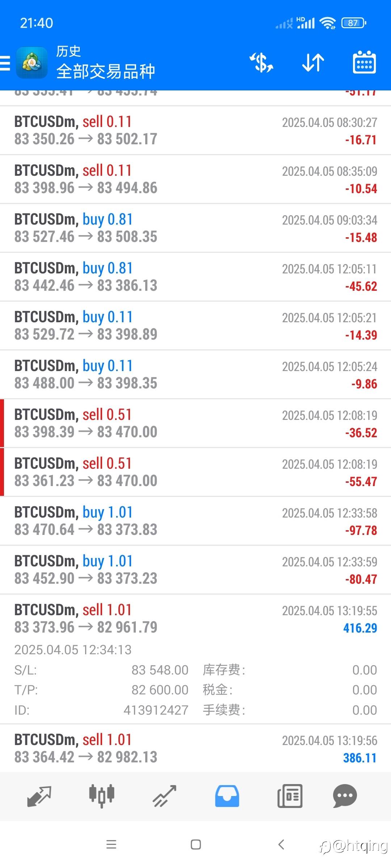Collapse the expanded sell 1.01 trade details
Image resolution: width=391 pixels, height=868 pixels.
coord(195,618)
